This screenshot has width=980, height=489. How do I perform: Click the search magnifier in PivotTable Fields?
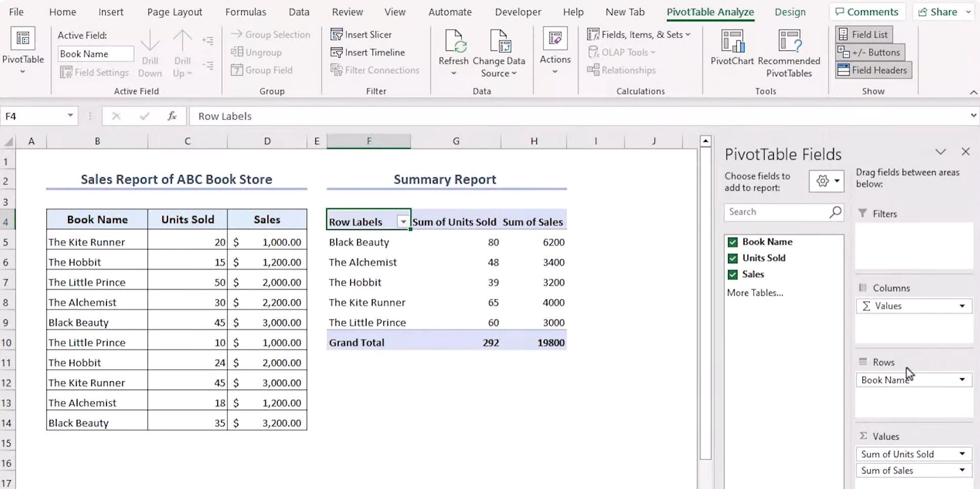click(x=835, y=212)
